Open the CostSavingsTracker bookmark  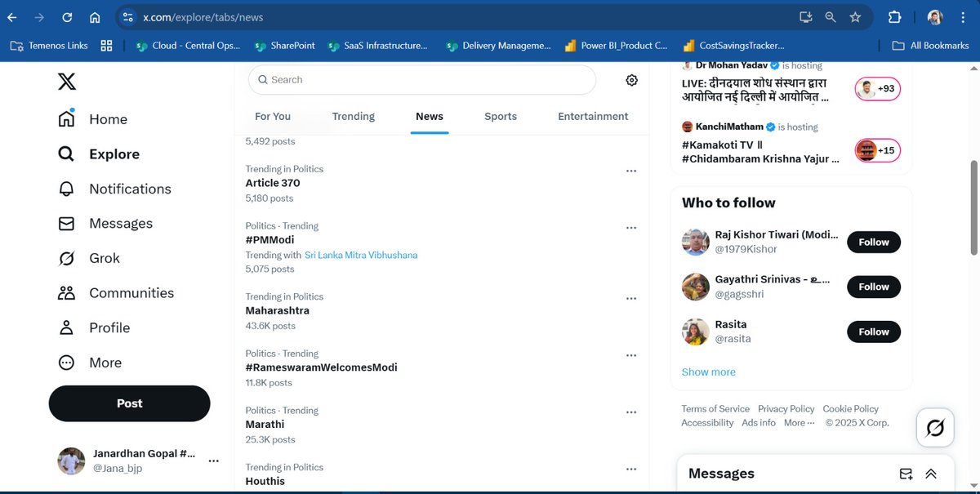[x=733, y=46]
